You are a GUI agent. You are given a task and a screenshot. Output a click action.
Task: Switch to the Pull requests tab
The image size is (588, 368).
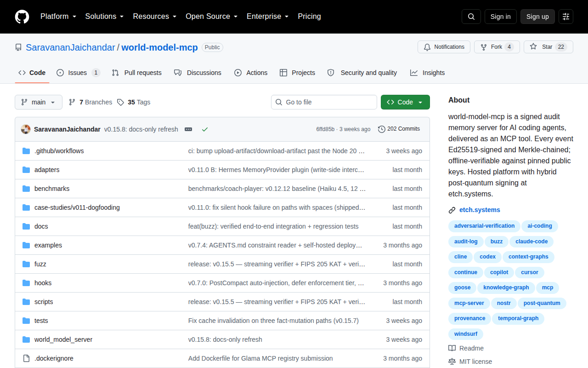click(136, 73)
